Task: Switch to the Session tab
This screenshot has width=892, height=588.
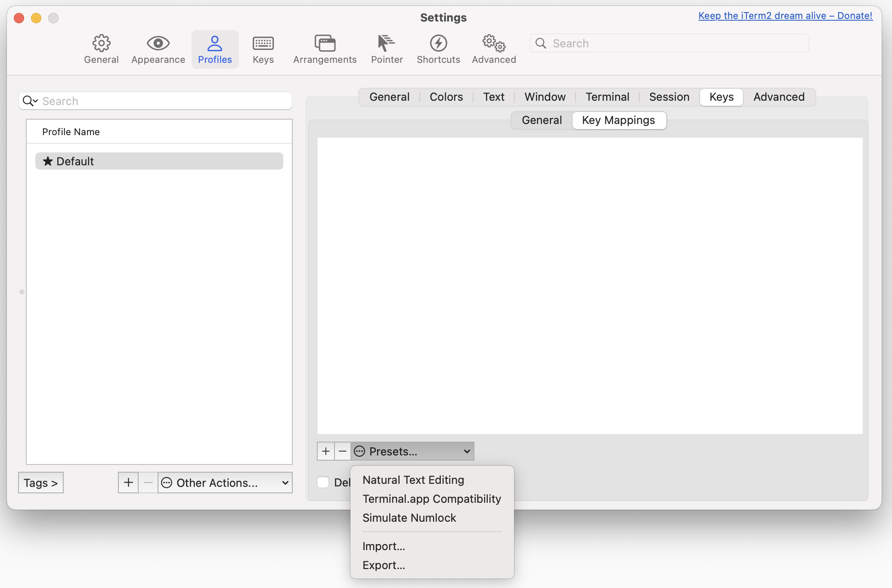Action: pos(669,97)
